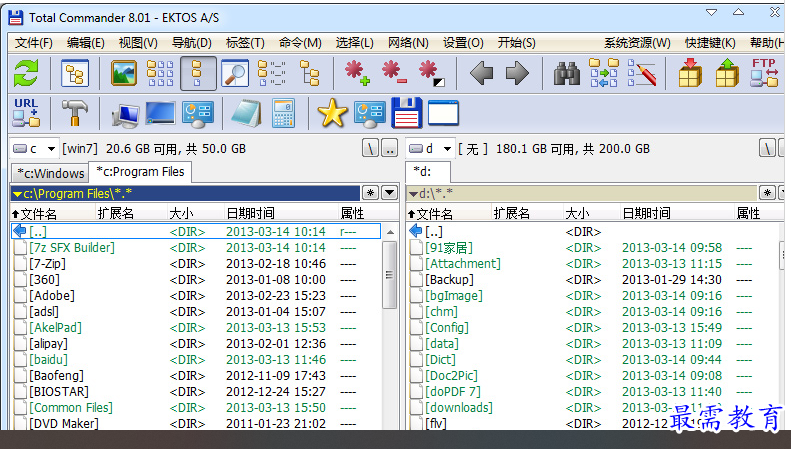
Task: Click the blue floppy disk icon
Action: [x=407, y=113]
